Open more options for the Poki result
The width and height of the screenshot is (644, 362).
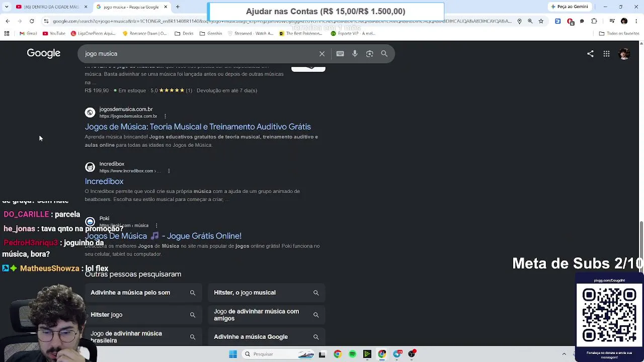[156, 225]
